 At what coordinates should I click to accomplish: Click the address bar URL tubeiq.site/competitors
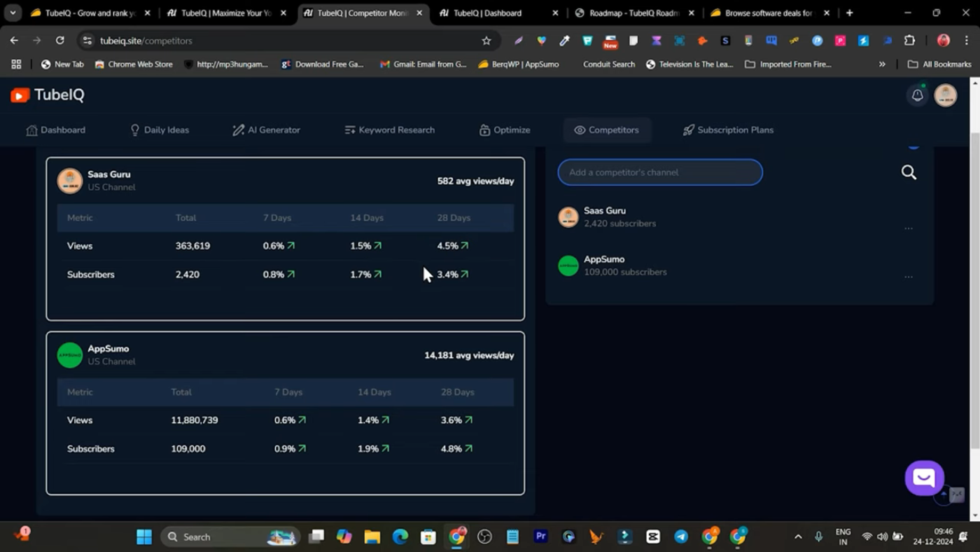click(x=146, y=41)
